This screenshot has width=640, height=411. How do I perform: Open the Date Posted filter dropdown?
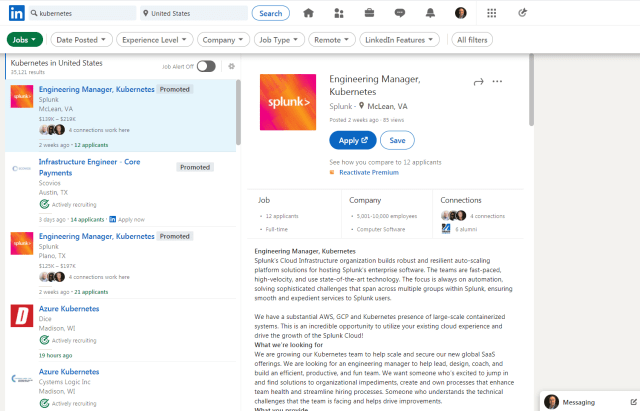point(82,40)
